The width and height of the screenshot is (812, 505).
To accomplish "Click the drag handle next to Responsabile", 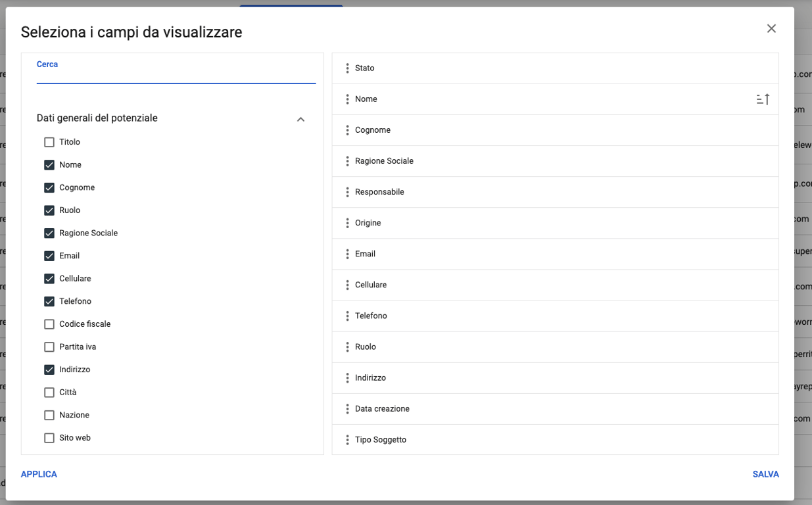I will point(347,192).
